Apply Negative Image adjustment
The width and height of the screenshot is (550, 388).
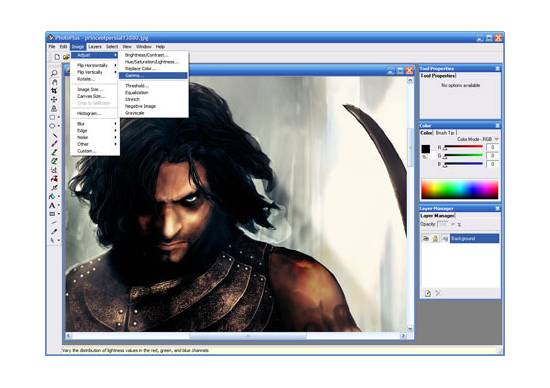(153, 106)
